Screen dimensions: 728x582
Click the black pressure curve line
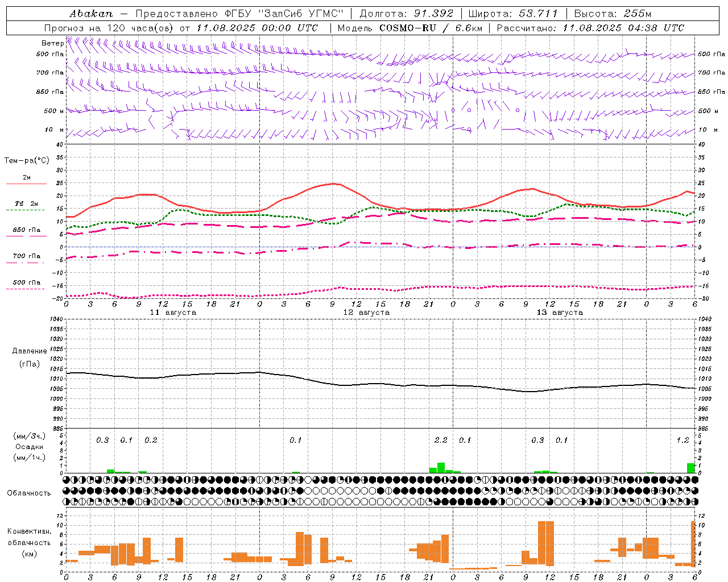coord(380,383)
